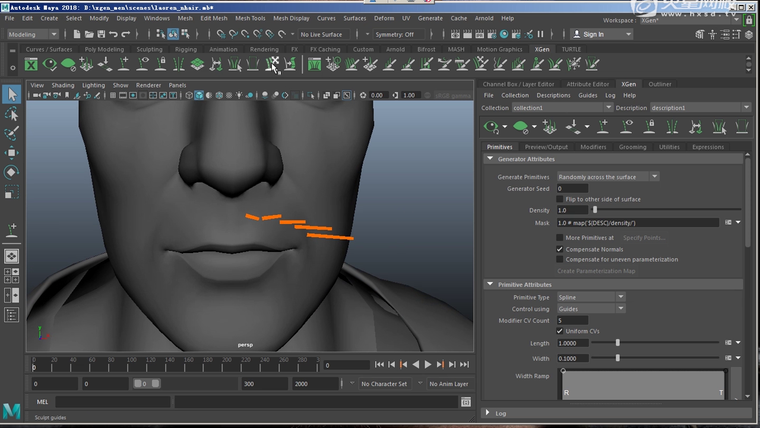Open the Mesh Tools menu

pos(250,18)
